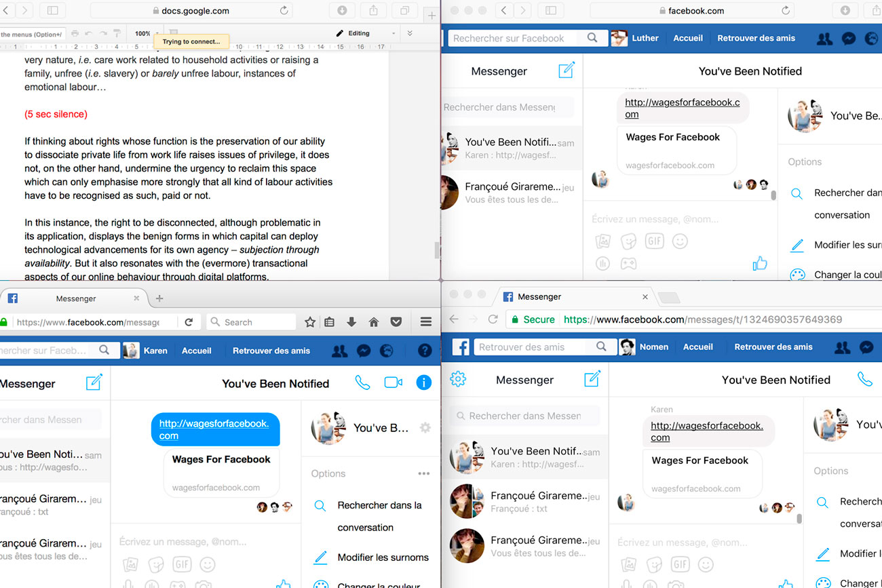Bookmark page with star icon in Firefox
This screenshot has height=588, width=882.
[x=310, y=322]
